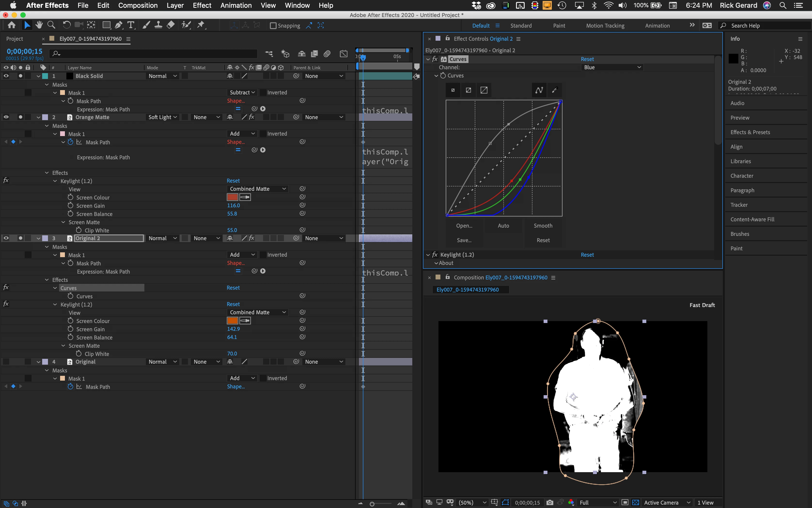Image resolution: width=812 pixels, height=508 pixels.
Task: Click Original 2 Keylight Screen Colour swatch
Action: click(232, 321)
